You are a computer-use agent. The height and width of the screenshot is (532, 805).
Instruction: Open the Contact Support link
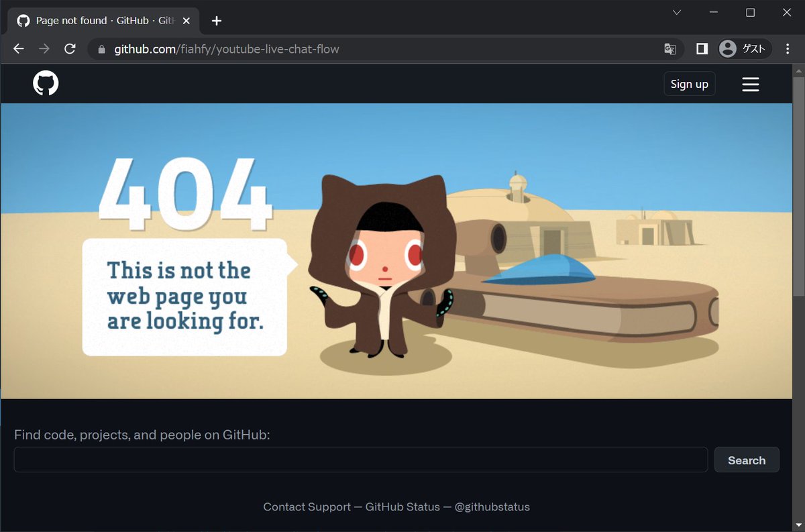pyautogui.click(x=307, y=507)
